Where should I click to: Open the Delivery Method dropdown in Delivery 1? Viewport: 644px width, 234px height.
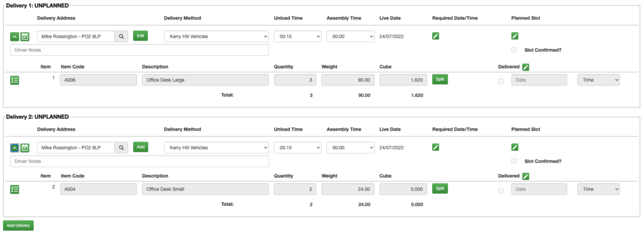pyautogui.click(x=216, y=36)
